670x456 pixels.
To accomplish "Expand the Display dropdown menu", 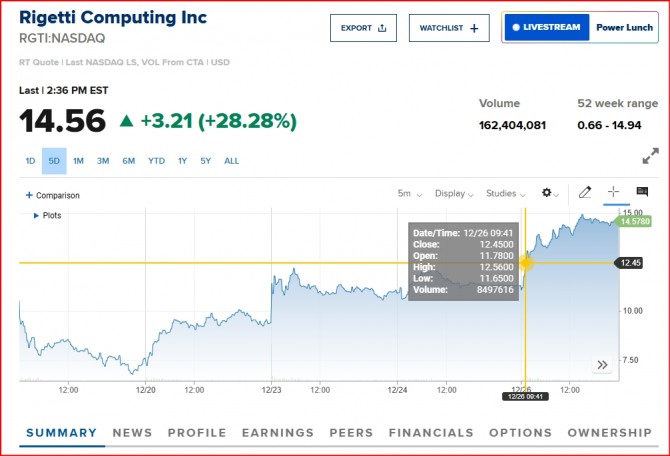I will click(455, 194).
